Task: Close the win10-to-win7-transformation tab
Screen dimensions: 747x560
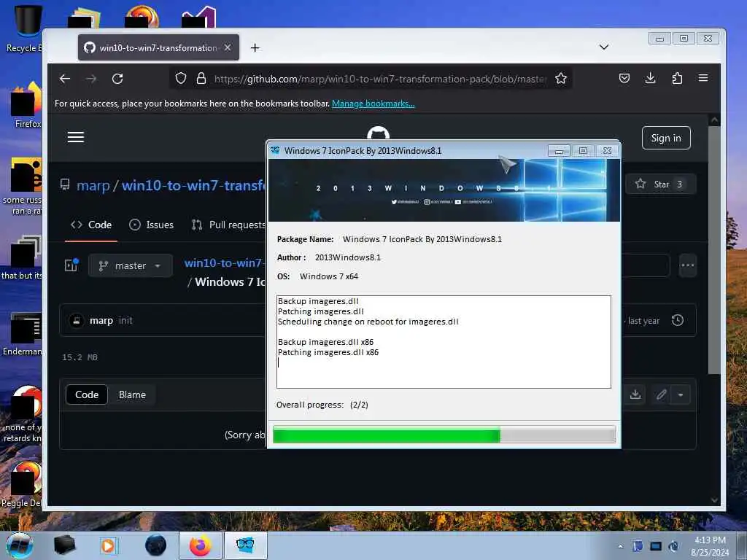Action: [x=228, y=47]
